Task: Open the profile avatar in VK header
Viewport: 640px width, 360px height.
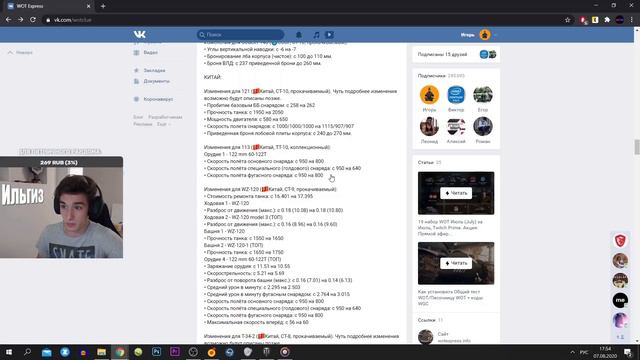Action: 485,35
